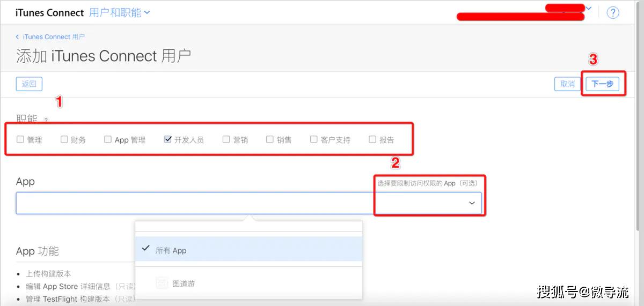Image resolution: width=644 pixels, height=306 pixels.
Task: Check the 管理 role checkbox
Action: [20, 139]
